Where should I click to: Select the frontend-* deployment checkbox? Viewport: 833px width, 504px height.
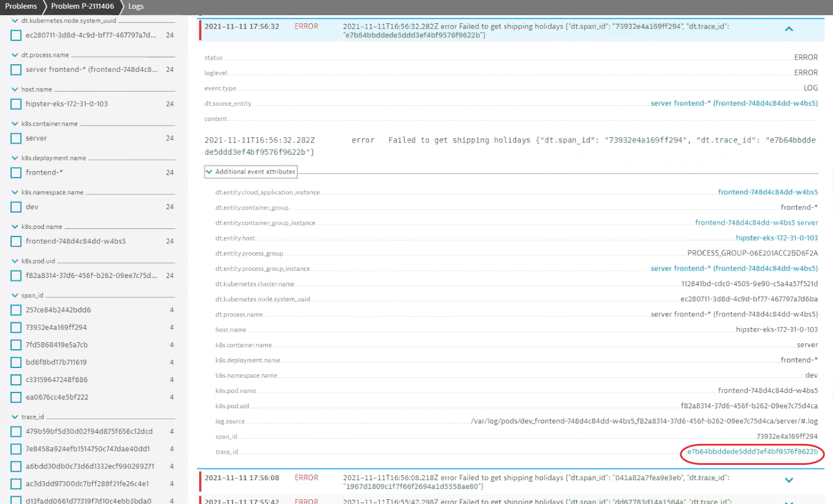coord(16,173)
